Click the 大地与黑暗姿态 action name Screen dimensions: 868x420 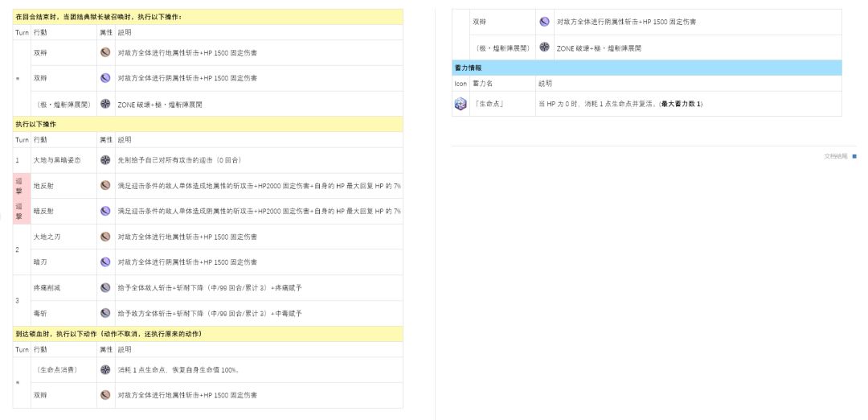pyautogui.click(x=56, y=160)
